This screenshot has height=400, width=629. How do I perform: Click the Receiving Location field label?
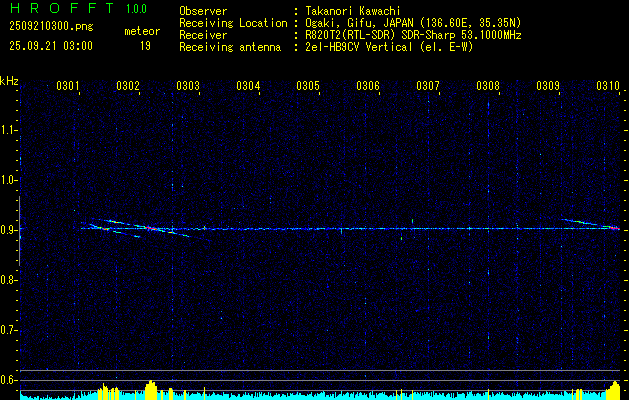tap(233, 23)
